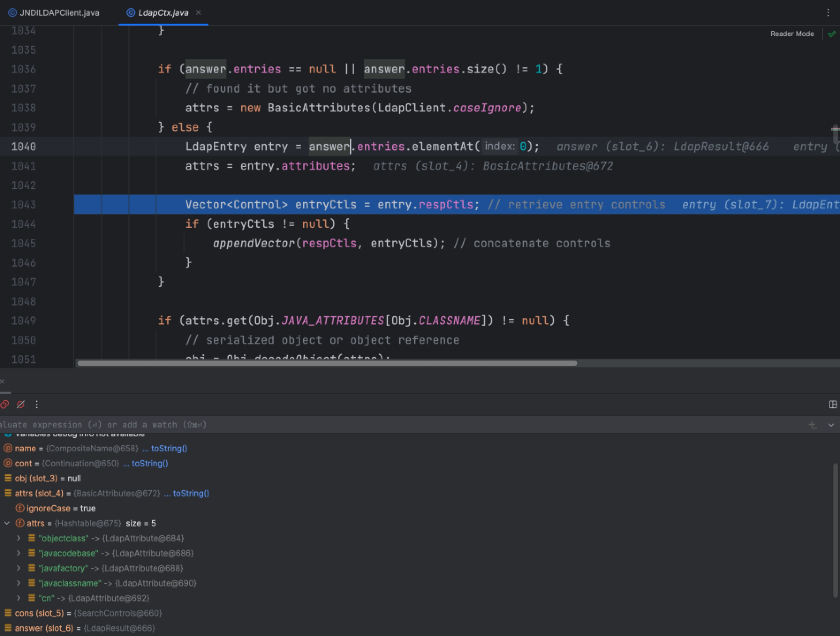This screenshot has width=840, height=636.
Task: Click the ignoreCase field icon
Action: (19, 508)
